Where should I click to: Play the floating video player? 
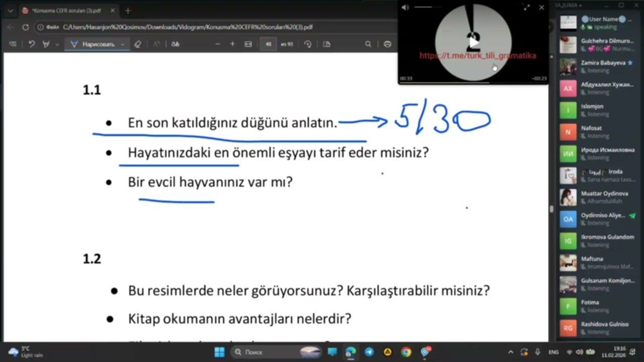point(473,42)
